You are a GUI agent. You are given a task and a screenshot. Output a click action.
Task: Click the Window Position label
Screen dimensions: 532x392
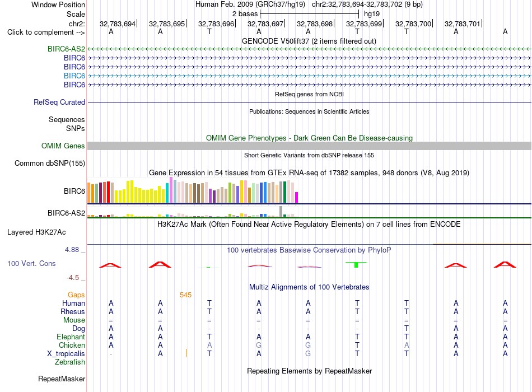[x=58, y=4]
